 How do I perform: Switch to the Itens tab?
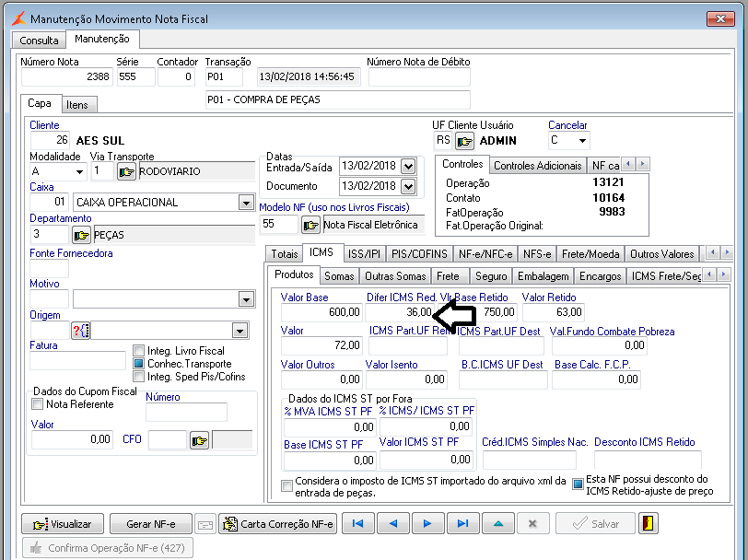[x=77, y=105]
